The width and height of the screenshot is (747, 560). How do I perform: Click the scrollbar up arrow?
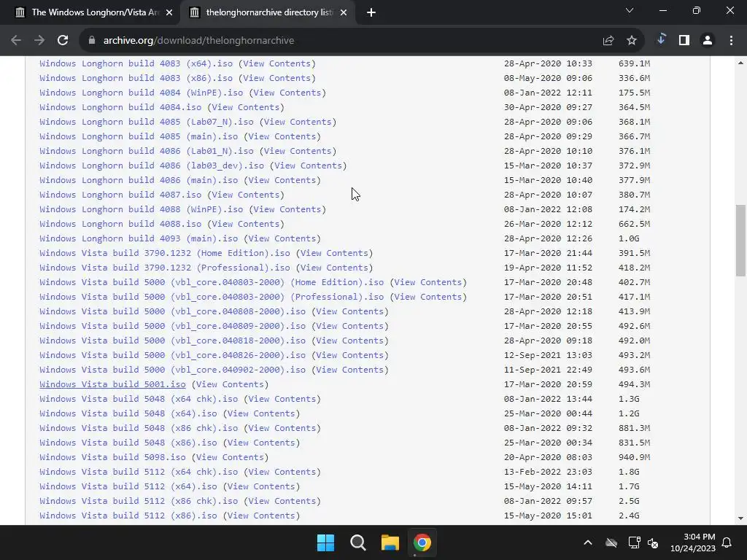coord(740,63)
